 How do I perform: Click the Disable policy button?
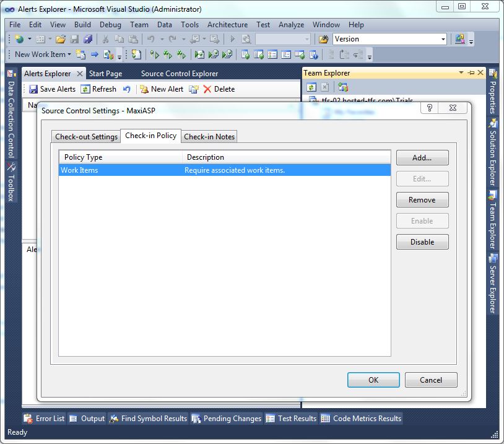[x=422, y=242]
